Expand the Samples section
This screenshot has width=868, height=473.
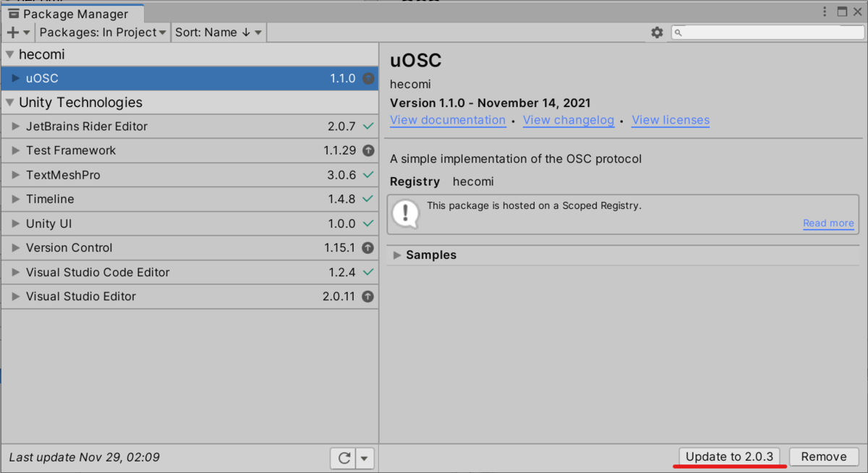point(396,255)
